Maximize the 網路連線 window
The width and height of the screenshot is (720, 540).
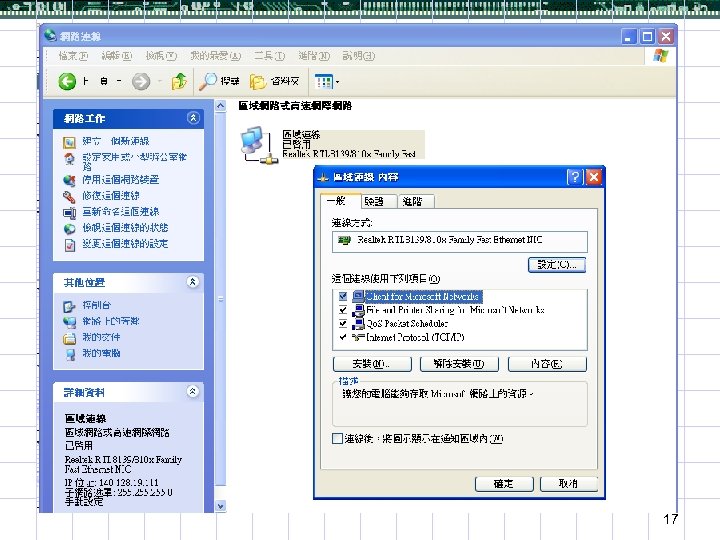pyautogui.click(x=647, y=36)
